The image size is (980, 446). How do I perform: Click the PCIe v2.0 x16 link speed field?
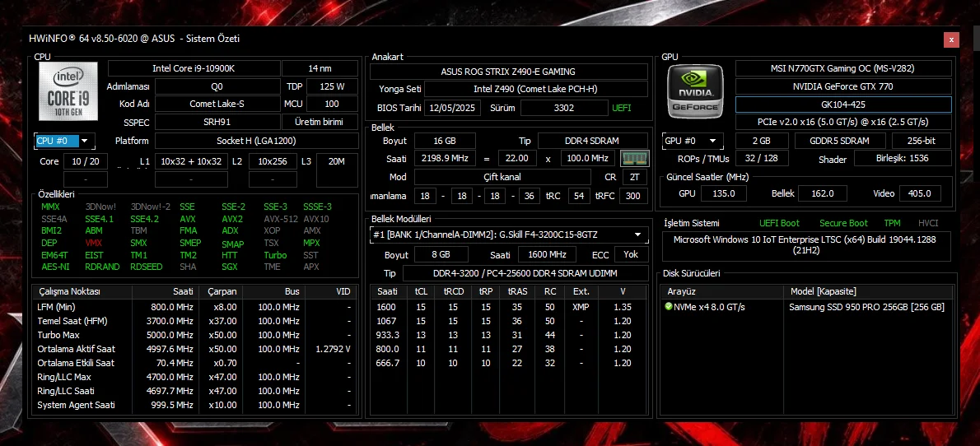pyautogui.click(x=843, y=122)
